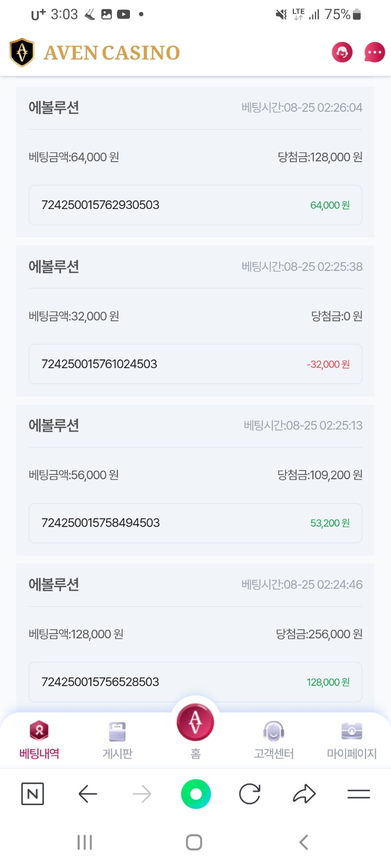Select bet record 724250015761024503
The height and width of the screenshot is (868, 391).
(195, 364)
